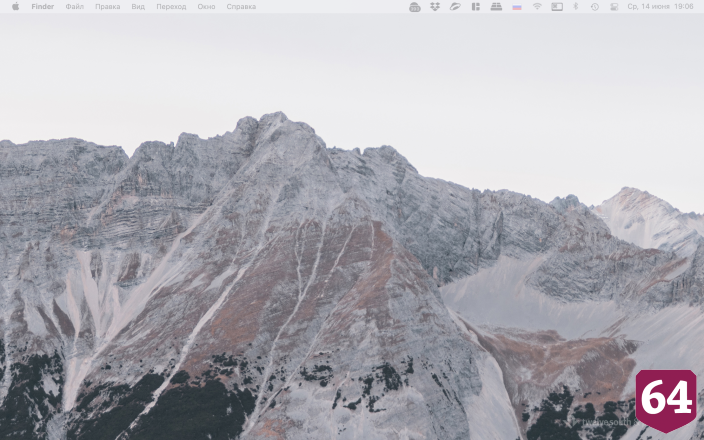Open the Файл menu
The width and height of the screenshot is (704, 440).
(75, 6)
